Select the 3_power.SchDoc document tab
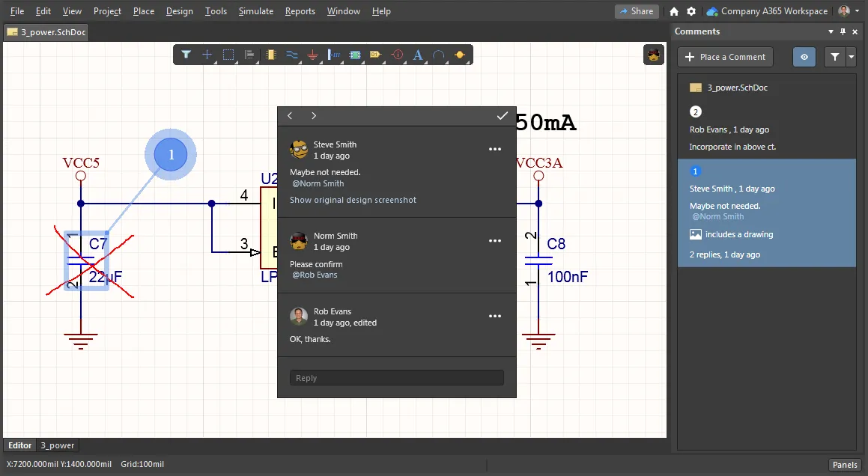Viewport: 868px width, 476px height. click(46, 32)
